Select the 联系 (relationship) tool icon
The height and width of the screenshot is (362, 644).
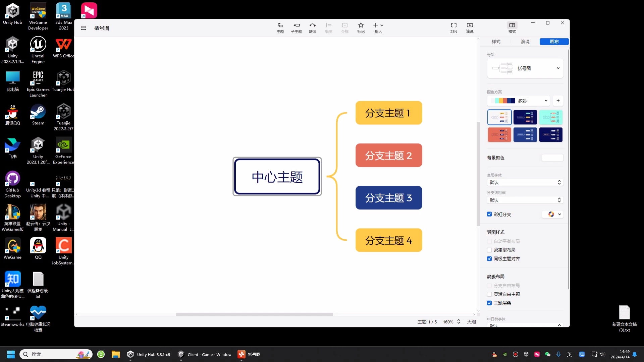[x=312, y=27]
